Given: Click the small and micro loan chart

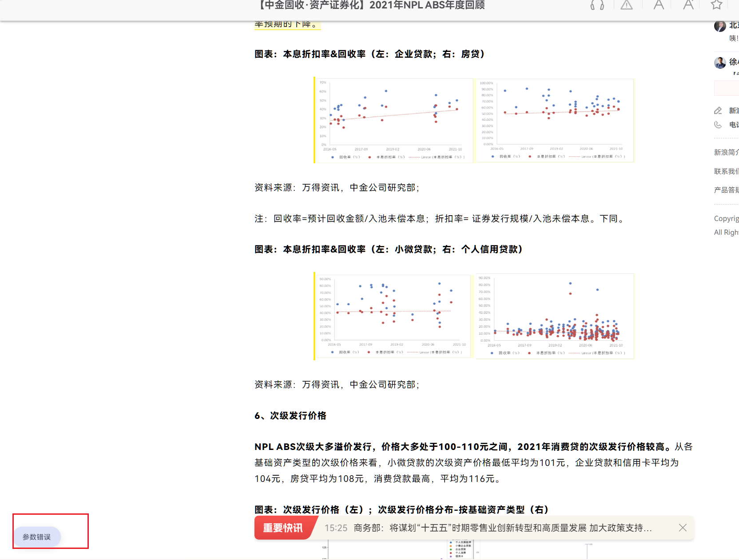Looking at the screenshot, I should click(393, 315).
